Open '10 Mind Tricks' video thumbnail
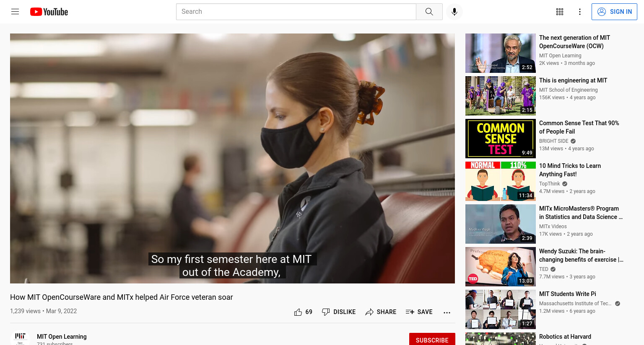The width and height of the screenshot is (644, 345). (501, 181)
